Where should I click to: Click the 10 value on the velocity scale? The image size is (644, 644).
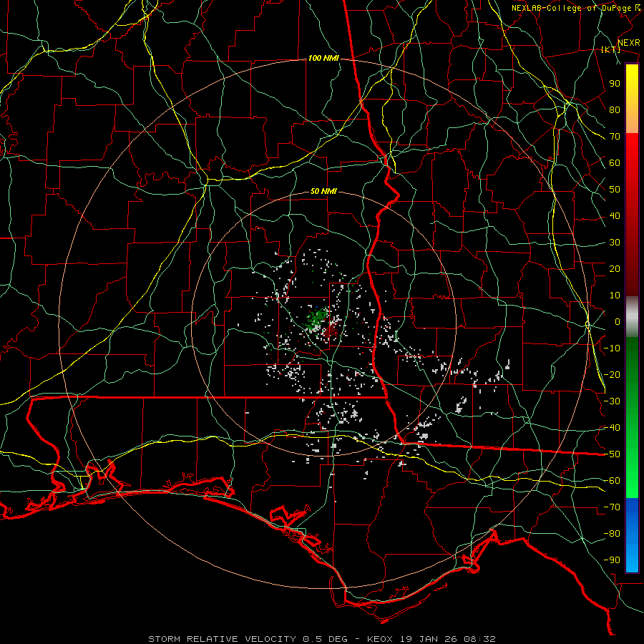click(x=615, y=296)
